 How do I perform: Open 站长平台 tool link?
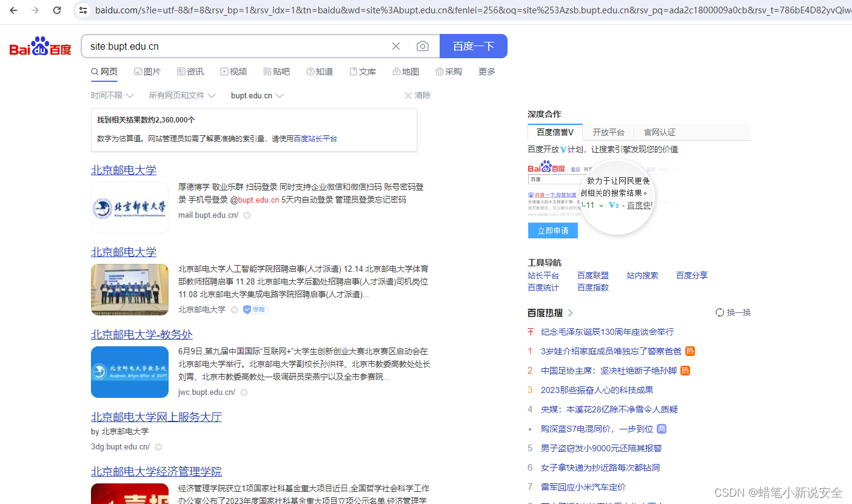coord(543,275)
